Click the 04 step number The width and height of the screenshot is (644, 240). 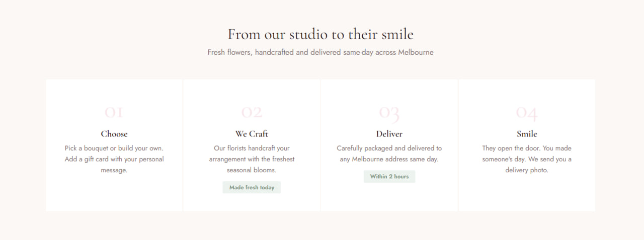coord(526,112)
